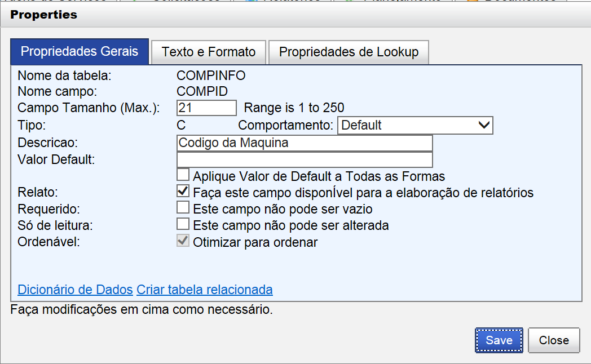Screen dimensions: 591x364
Task: Save the field properties
Action: (x=499, y=340)
